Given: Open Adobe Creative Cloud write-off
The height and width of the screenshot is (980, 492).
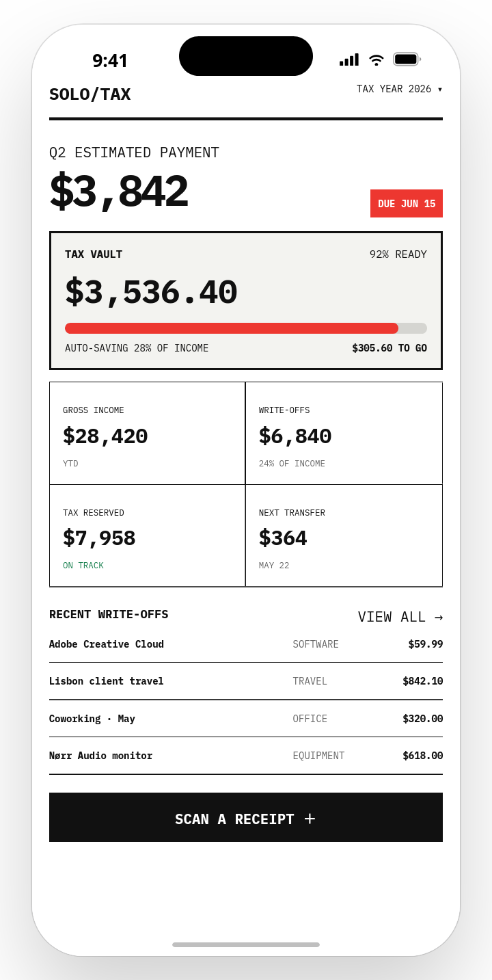Looking at the screenshot, I should 246,644.
